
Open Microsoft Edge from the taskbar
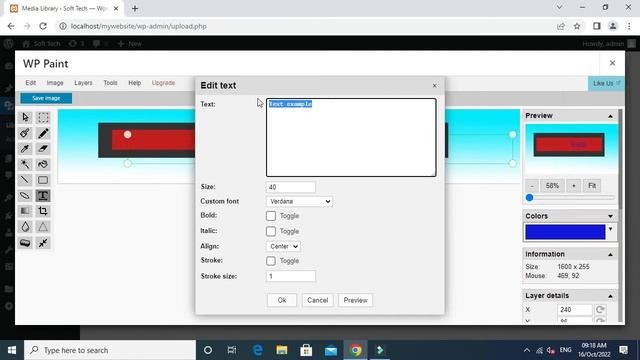pyautogui.click(x=258, y=350)
